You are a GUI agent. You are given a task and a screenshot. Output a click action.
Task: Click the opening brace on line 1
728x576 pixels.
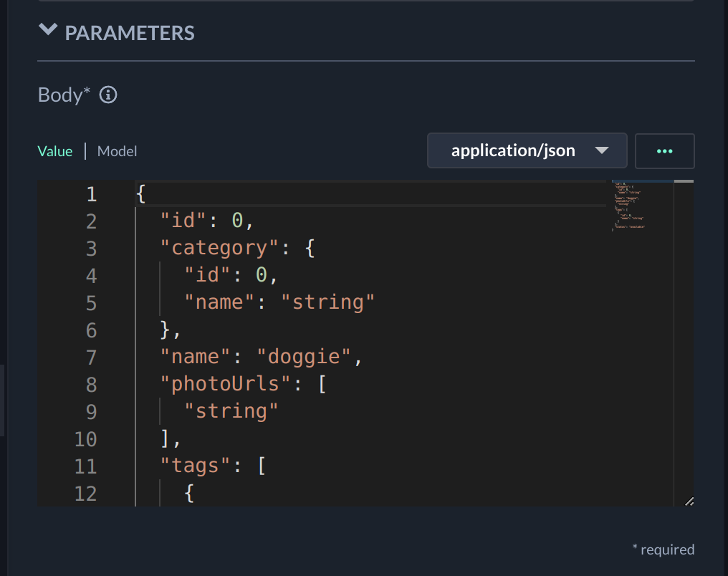coord(140,194)
